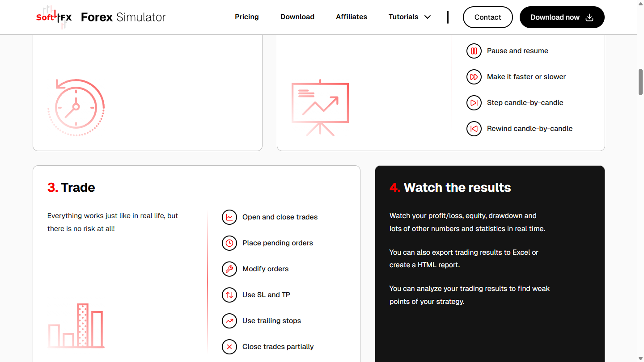Open the Affiliates page

tap(352, 17)
